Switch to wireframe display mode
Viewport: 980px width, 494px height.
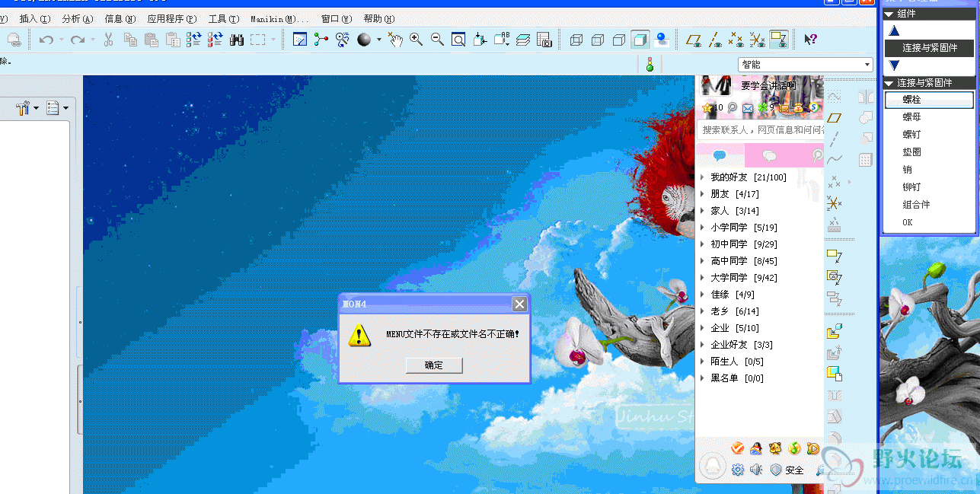pos(576,40)
